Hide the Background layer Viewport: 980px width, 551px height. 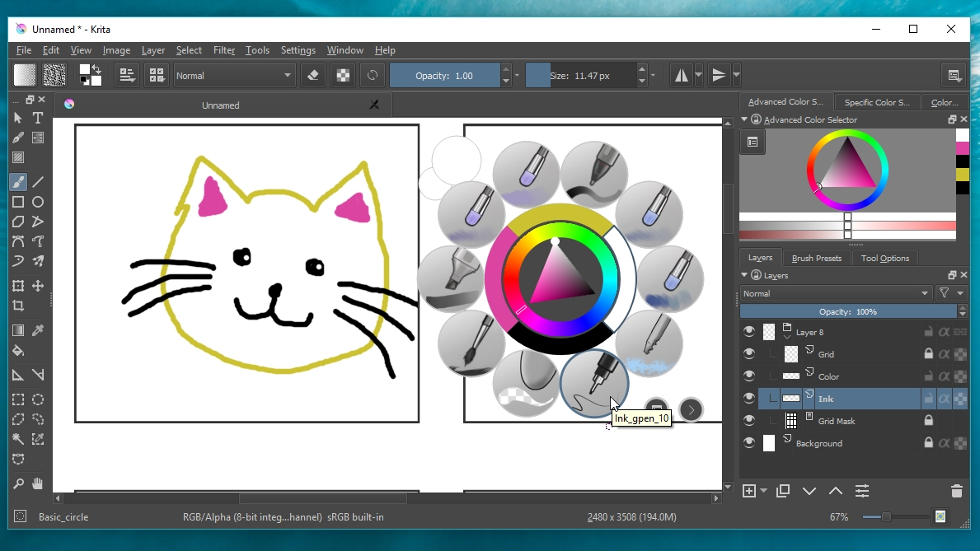pos(748,442)
